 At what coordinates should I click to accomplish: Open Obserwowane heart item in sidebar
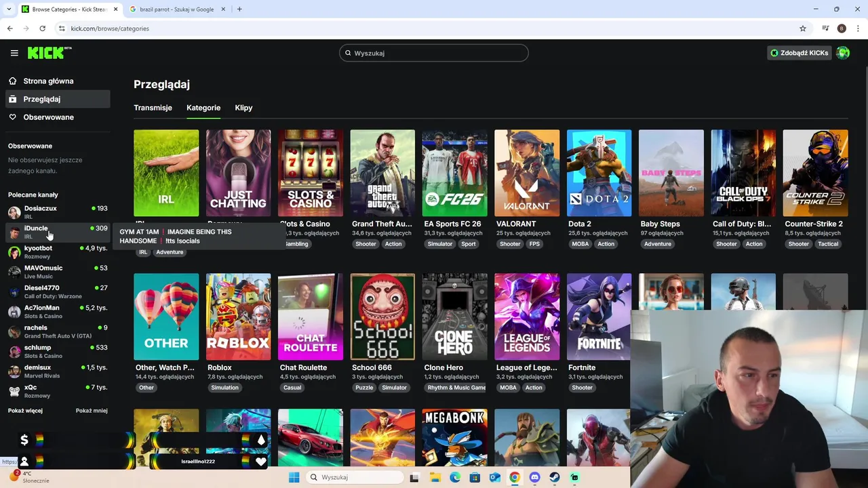57,117
